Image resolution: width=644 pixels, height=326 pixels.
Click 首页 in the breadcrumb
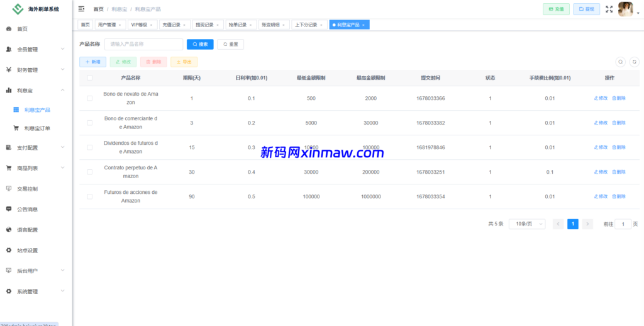(99, 9)
